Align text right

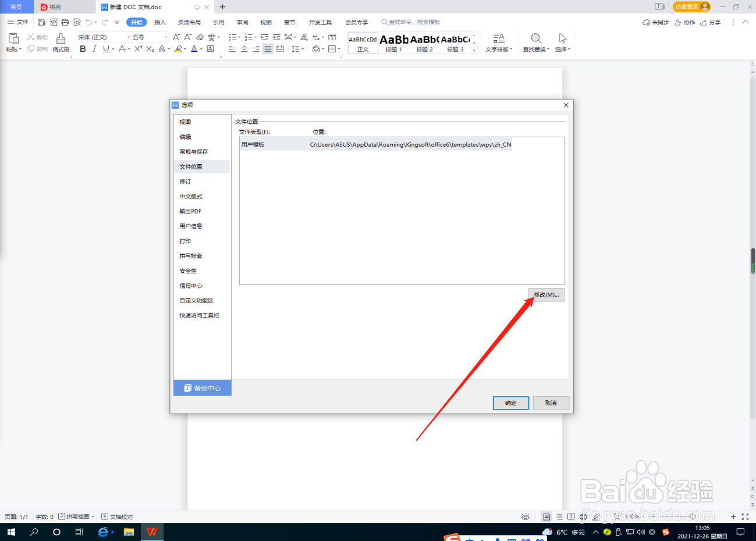point(256,49)
